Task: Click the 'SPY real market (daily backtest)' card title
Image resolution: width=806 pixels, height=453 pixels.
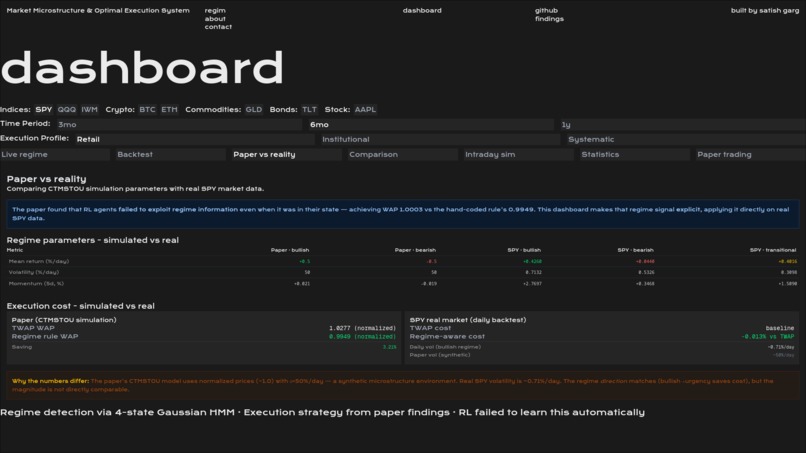Action: pos(468,320)
